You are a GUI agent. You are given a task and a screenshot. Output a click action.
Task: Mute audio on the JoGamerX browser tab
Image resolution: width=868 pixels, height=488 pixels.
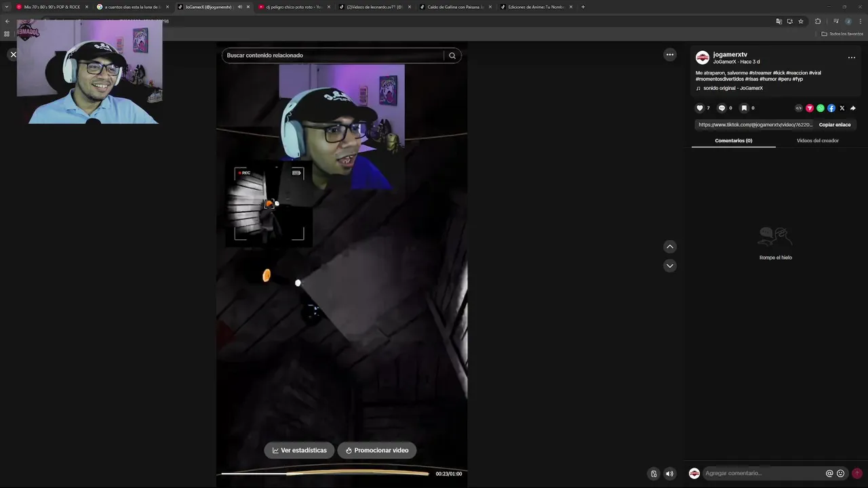239,7
